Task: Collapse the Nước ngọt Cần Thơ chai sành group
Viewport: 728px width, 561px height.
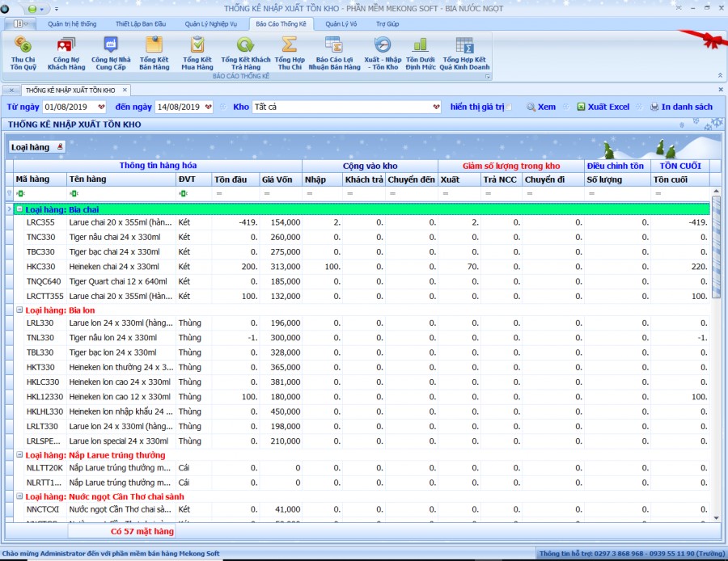Action: click(19, 496)
